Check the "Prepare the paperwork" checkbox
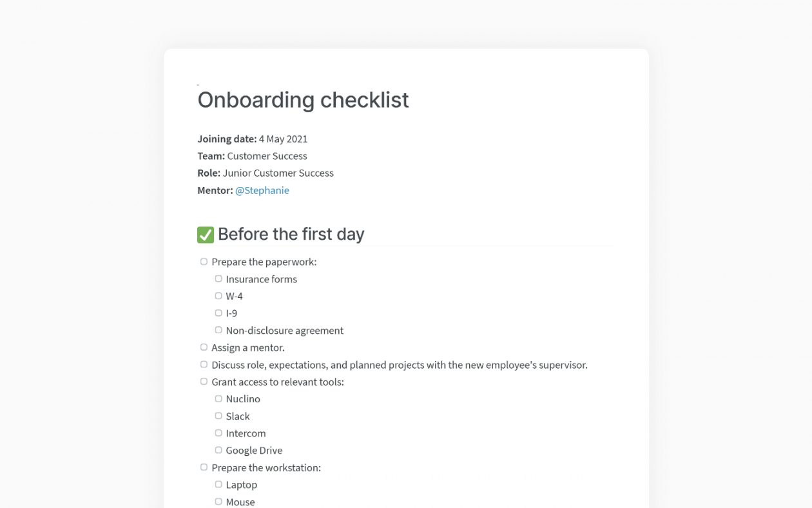Viewport: 812px width, 508px height. 204,262
